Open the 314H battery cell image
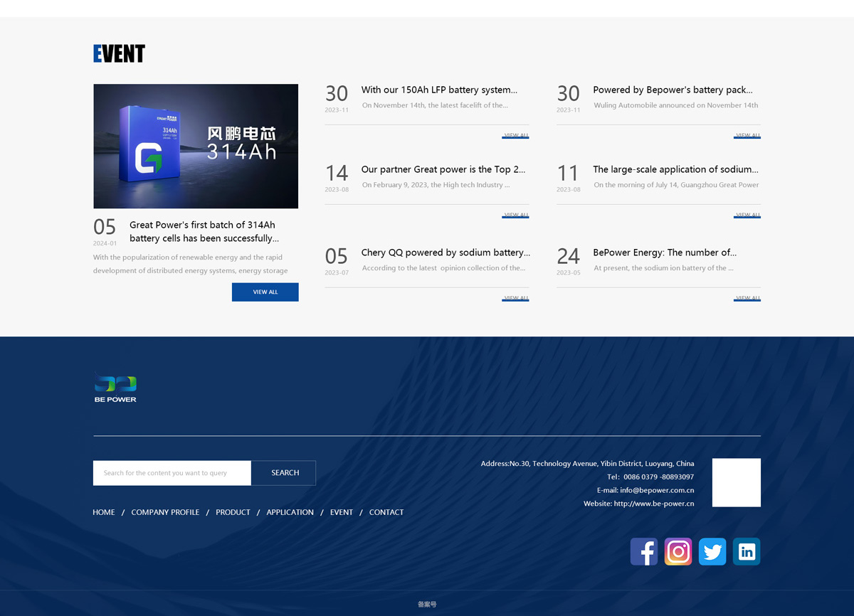The height and width of the screenshot is (616, 854). pyautogui.click(x=196, y=146)
